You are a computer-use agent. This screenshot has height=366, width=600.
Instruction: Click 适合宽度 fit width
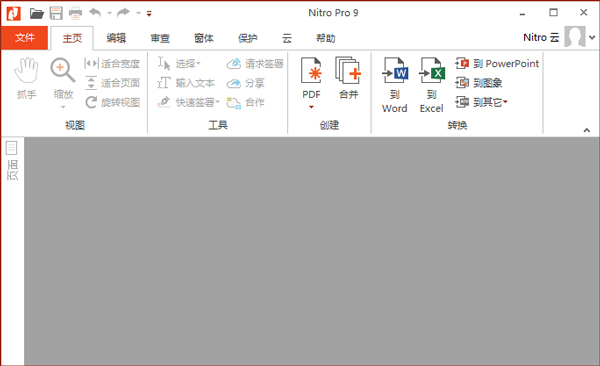pos(112,64)
